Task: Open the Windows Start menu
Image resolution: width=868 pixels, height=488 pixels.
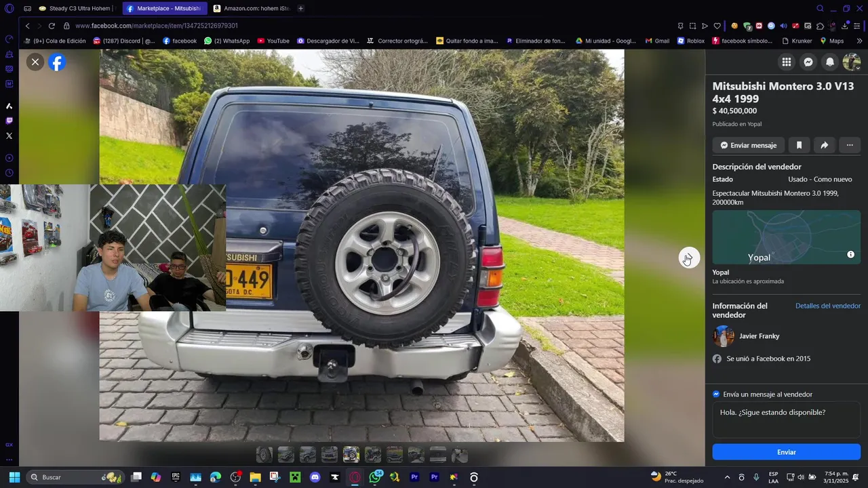Action: (x=14, y=477)
